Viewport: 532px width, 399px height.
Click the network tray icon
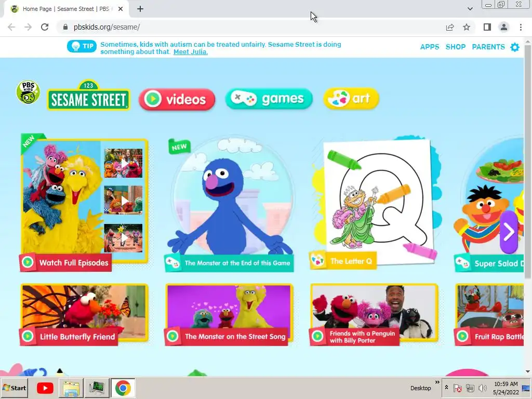pyautogui.click(x=470, y=388)
